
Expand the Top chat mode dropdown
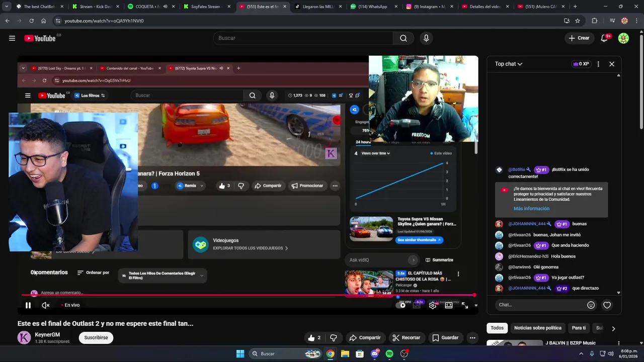(x=509, y=64)
